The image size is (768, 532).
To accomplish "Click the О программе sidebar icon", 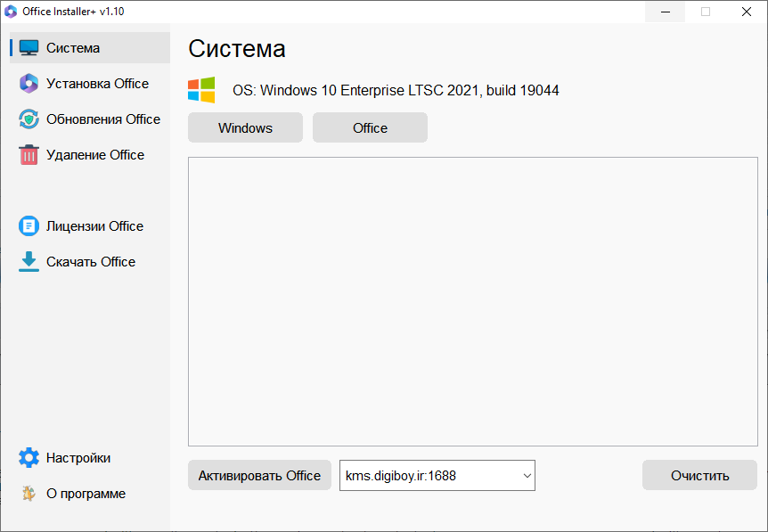I will pyautogui.click(x=29, y=494).
